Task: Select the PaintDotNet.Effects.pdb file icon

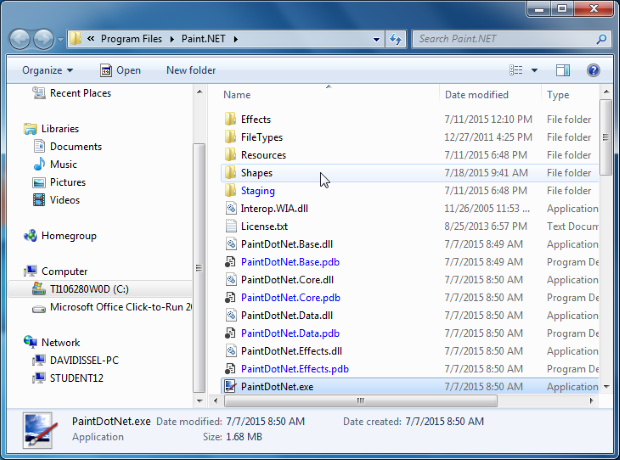Action: (x=231, y=369)
